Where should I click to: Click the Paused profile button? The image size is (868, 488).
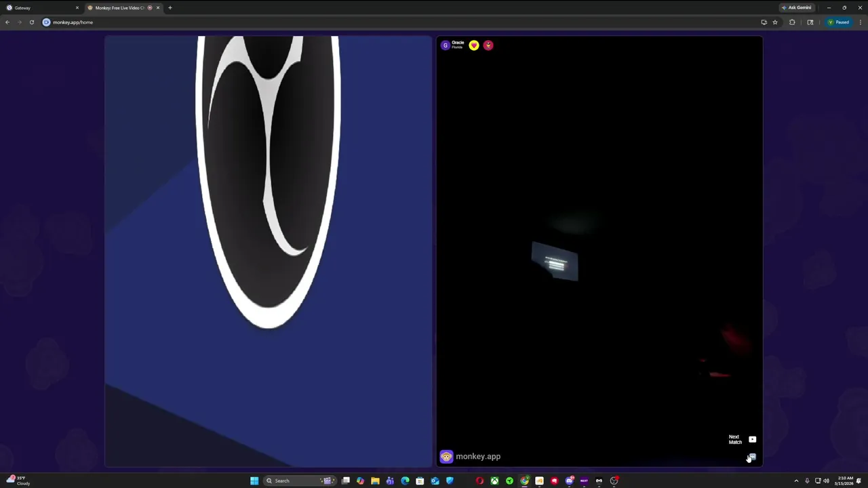tap(839, 22)
